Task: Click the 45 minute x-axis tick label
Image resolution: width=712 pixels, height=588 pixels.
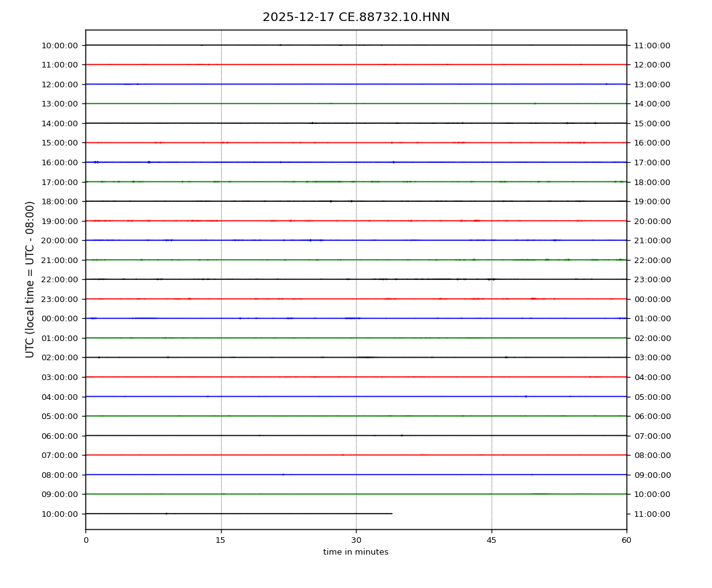Action: pyautogui.click(x=492, y=540)
